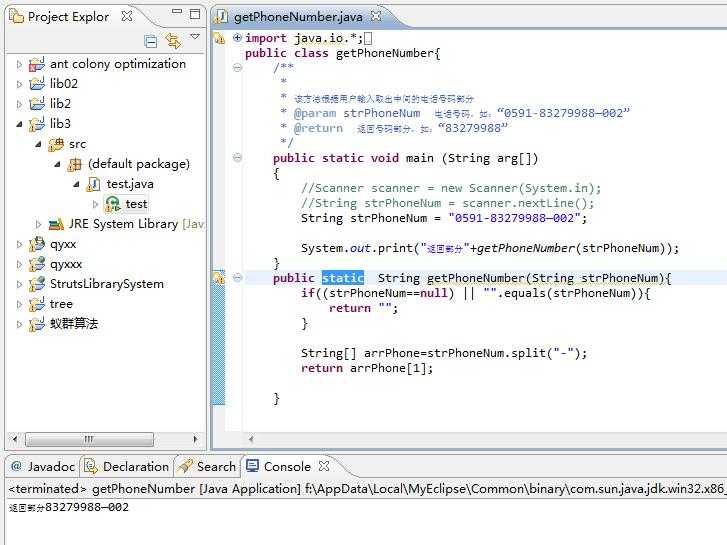This screenshot has height=545, width=727.
Task: Click the arrPhone[1] return statement
Action: click(x=367, y=368)
